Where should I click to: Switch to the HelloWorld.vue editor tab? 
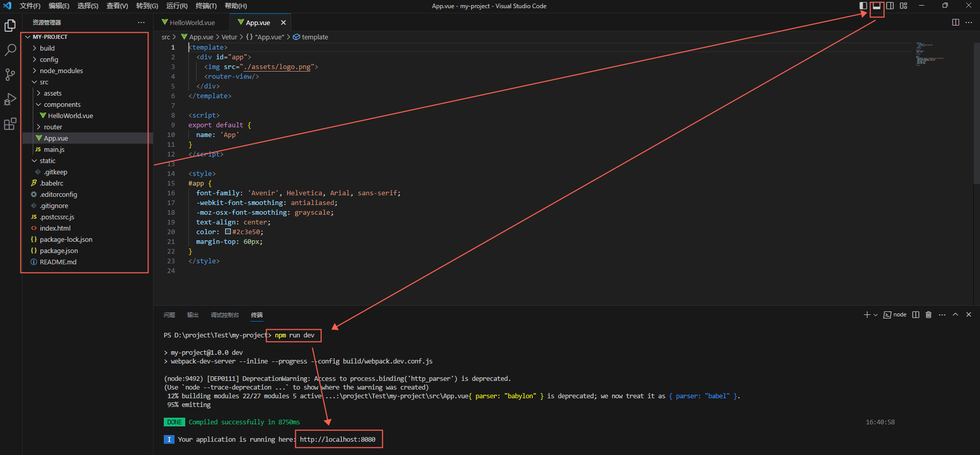[191, 22]
